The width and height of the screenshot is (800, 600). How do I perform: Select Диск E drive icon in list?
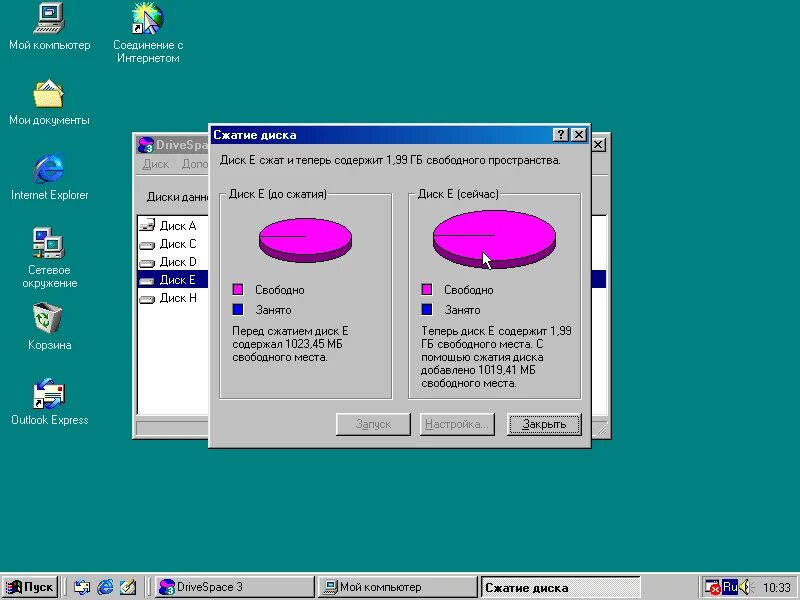[x=147, y=280]
